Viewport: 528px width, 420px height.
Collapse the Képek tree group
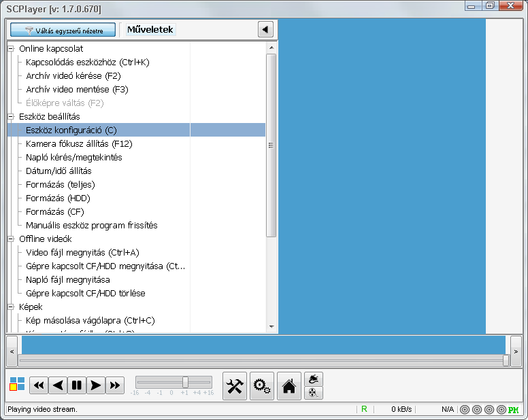(x=11, y=307)
